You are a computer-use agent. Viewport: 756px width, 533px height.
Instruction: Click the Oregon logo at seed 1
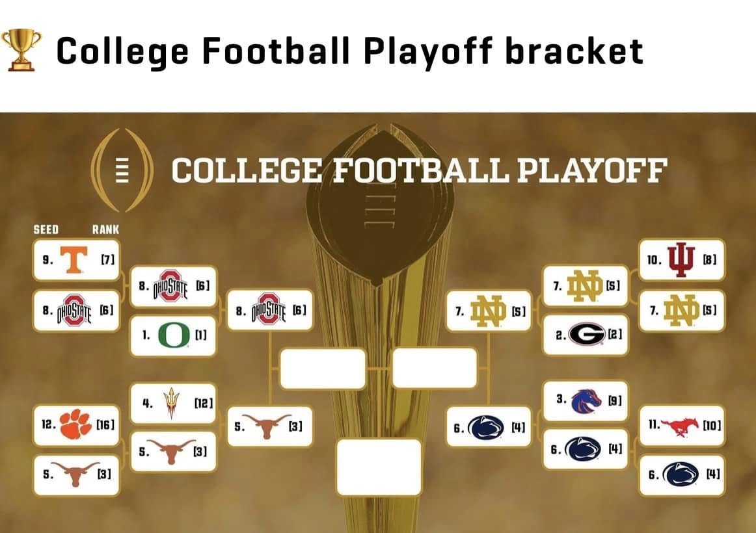coord(174,335)
